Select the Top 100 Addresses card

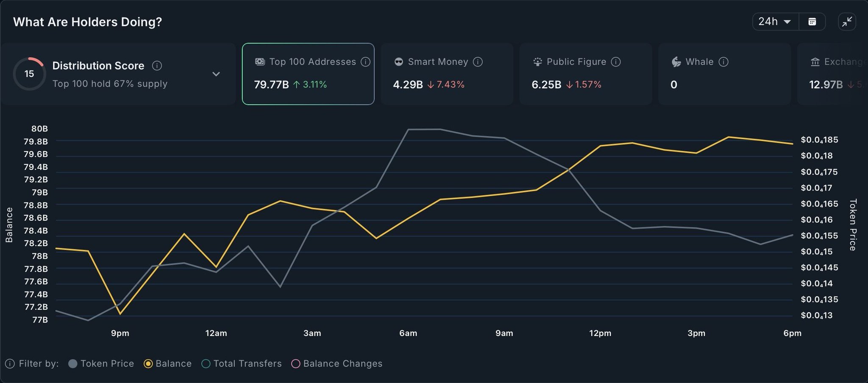point(308,74)
